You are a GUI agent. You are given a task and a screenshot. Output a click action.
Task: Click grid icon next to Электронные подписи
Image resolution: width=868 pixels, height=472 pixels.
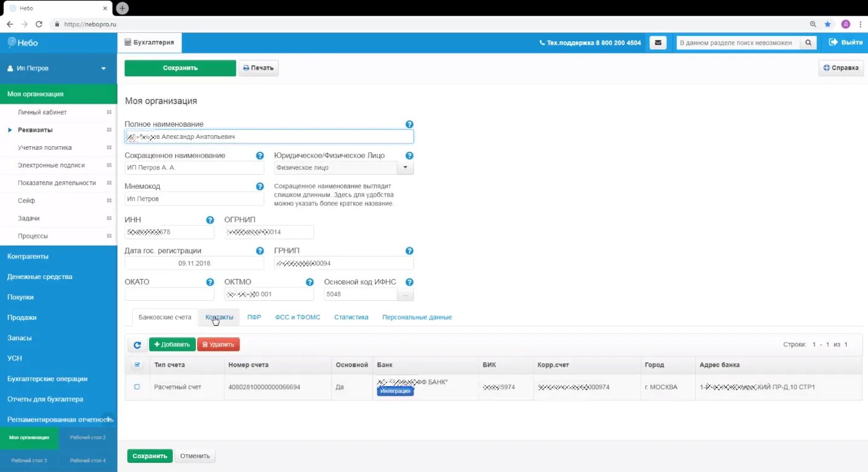click(109, 165)
